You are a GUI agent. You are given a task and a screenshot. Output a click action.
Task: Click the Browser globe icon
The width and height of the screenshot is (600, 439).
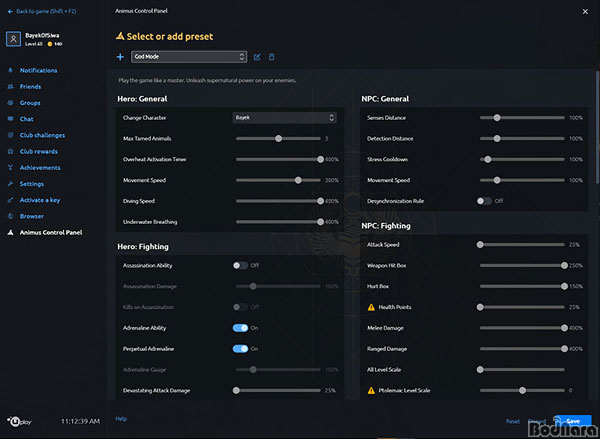pyautogui.click(x=11, y=216)
